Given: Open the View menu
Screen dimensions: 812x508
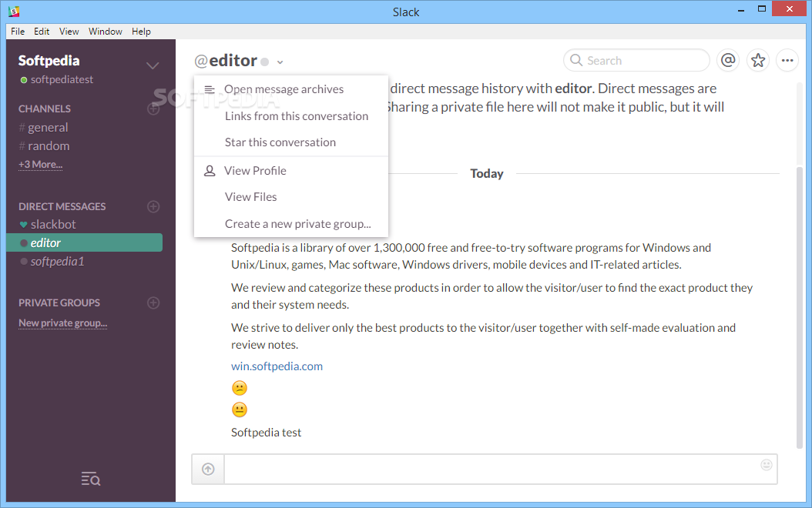Looking at the screenshot, I should [x=69, y=32].
